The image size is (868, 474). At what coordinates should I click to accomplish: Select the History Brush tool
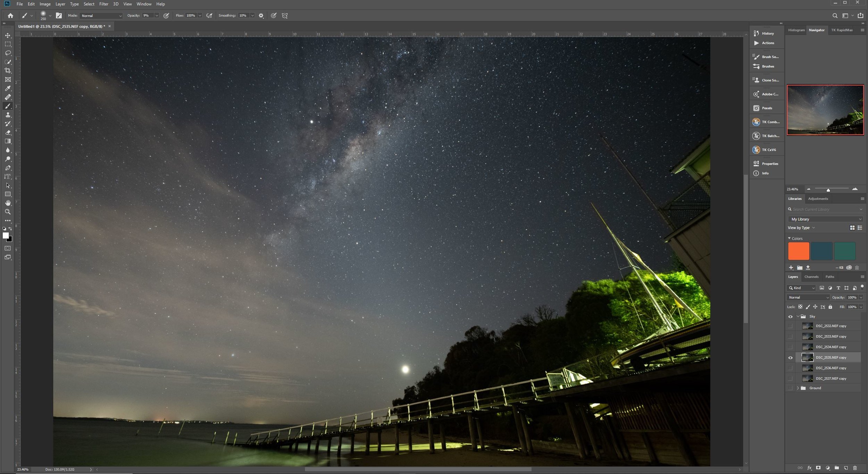tap(8, 124)
